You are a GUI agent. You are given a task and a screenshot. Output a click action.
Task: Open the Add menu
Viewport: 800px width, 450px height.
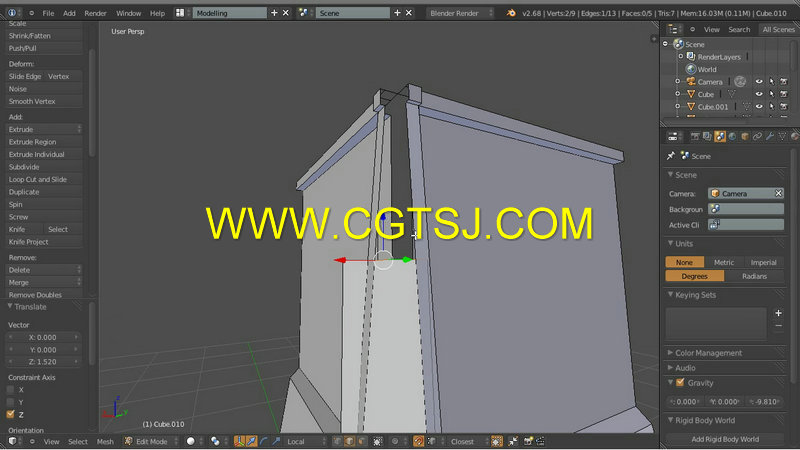pyautogui.click(x=69, y=13)
